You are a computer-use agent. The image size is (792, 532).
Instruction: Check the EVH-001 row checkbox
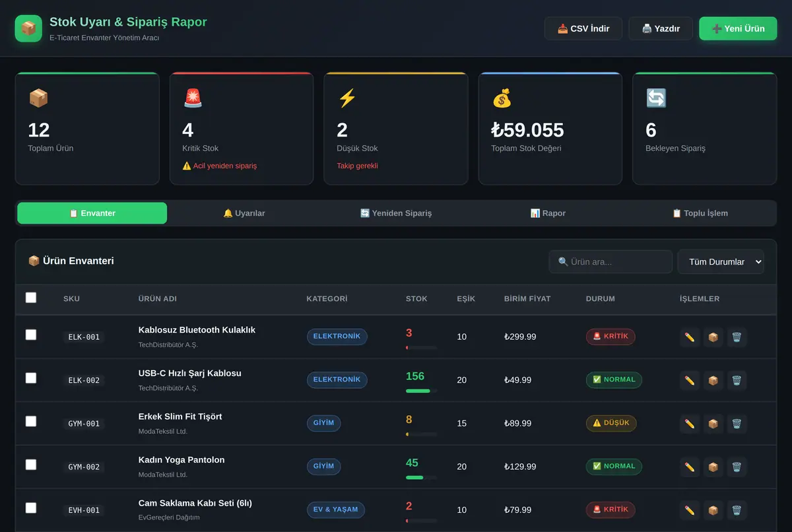pyautogui.click(x=31, y=508)
